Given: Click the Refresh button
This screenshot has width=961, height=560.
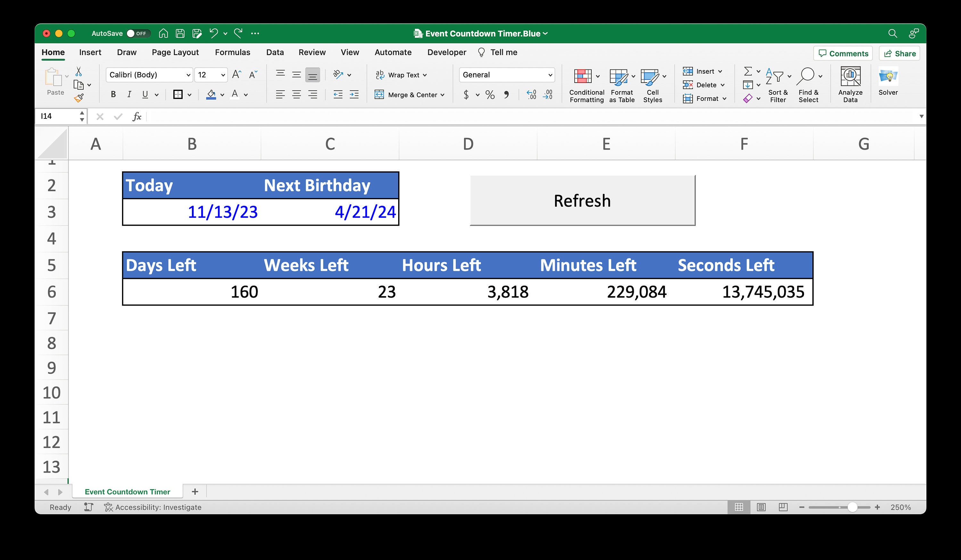Looking at the screenshot, I should point(582,200).
